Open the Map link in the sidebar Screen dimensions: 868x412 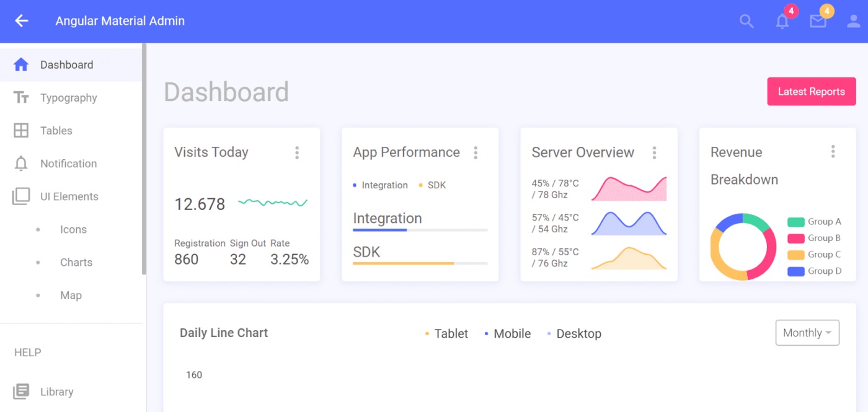(71, 296)
